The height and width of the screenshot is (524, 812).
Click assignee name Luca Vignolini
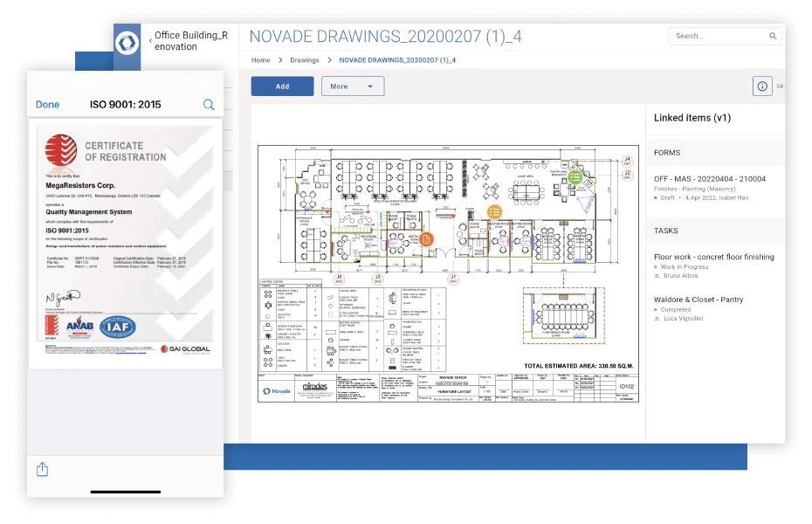(683, 319)
